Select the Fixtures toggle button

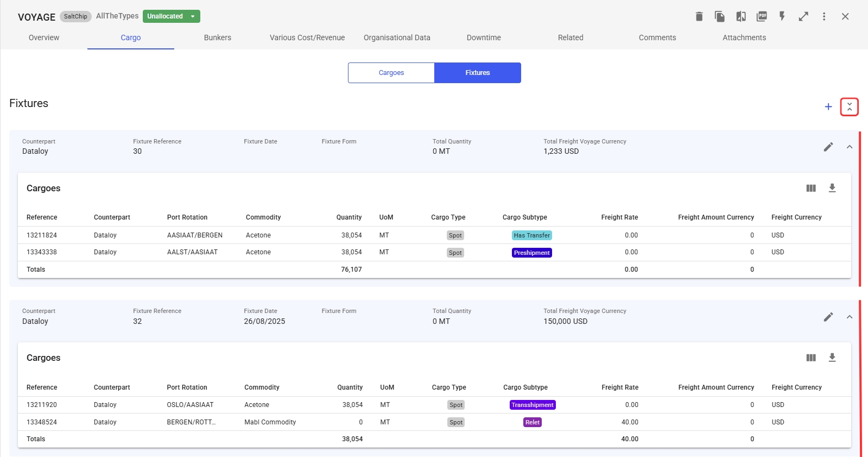click(x=478, y=73)
